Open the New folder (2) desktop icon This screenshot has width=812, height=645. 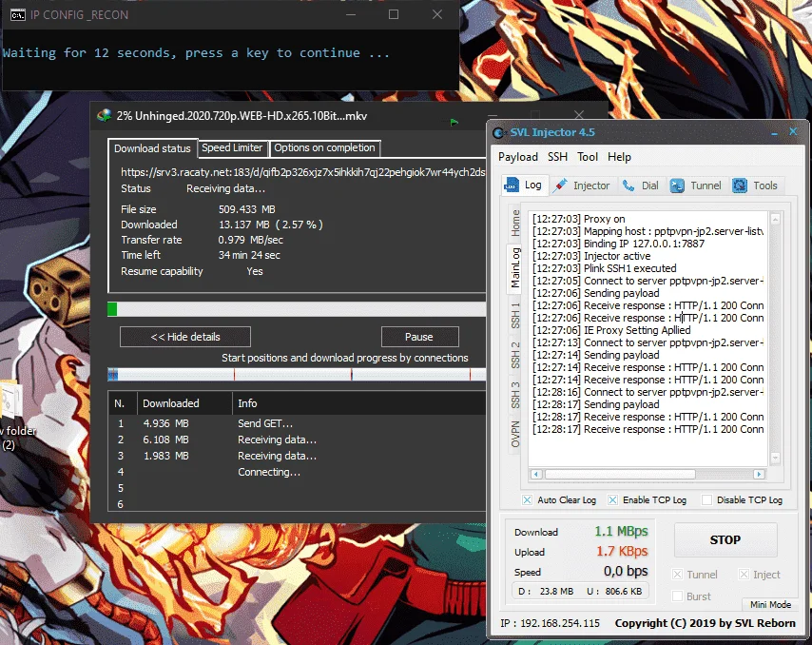pos(15,417)
